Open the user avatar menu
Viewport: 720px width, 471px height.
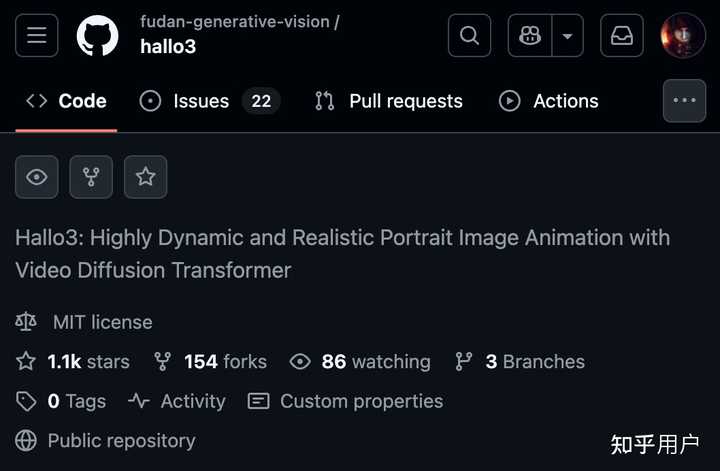tap(684, 36)
